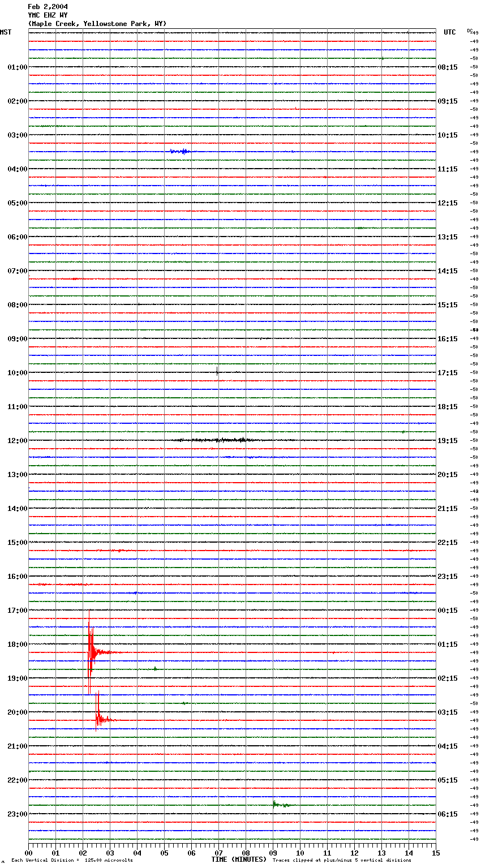Click x-axis minute tick label 15
Viewport: 481px width, 868px height.
point(436,853)
